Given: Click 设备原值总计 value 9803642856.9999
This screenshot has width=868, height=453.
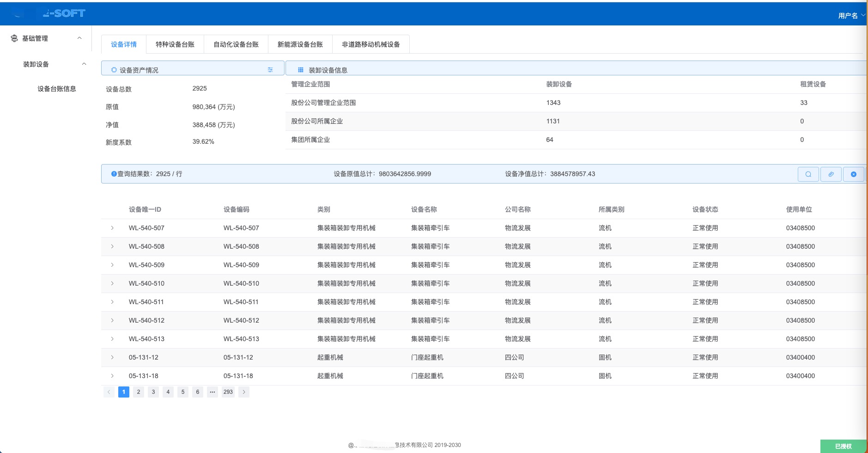Looking at the screenshot, I should coord(405,174).
